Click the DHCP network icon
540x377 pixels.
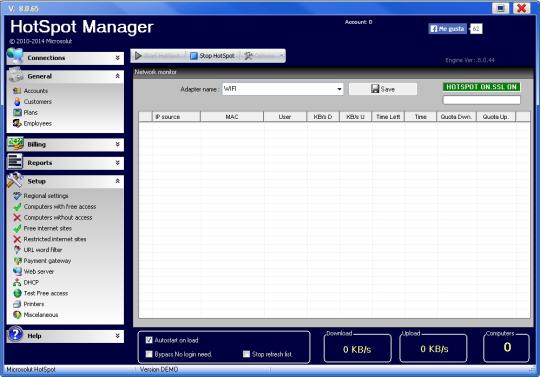17,282
